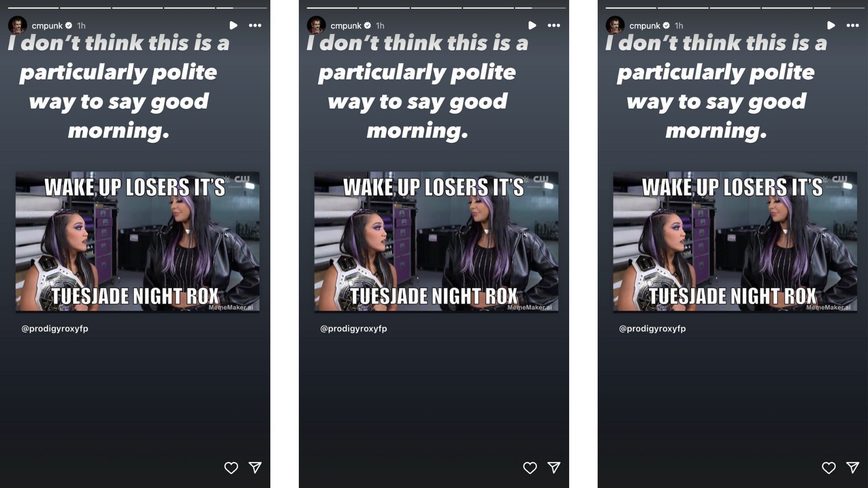Viewport: 868px width, 488px height.
Task: Send the first story to someone
Action: pyautogui.click(x=255, y=467)
